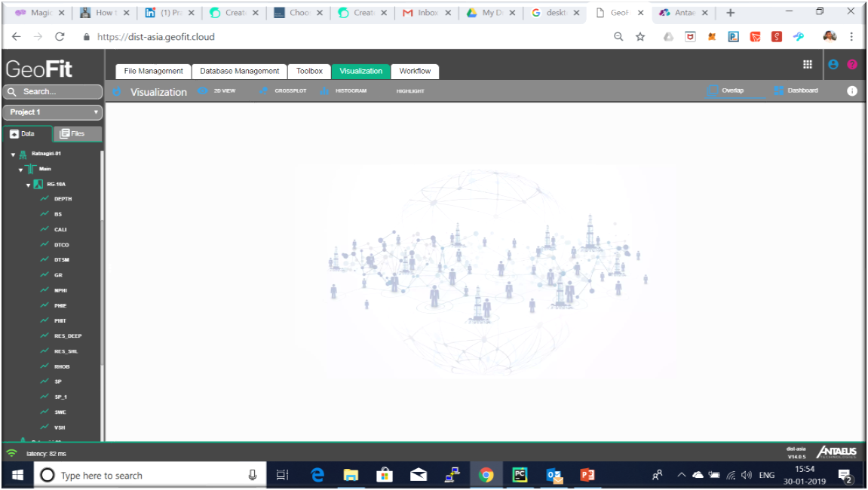Select the DTSM curve
868x490 pixels.
pos(61,259)
